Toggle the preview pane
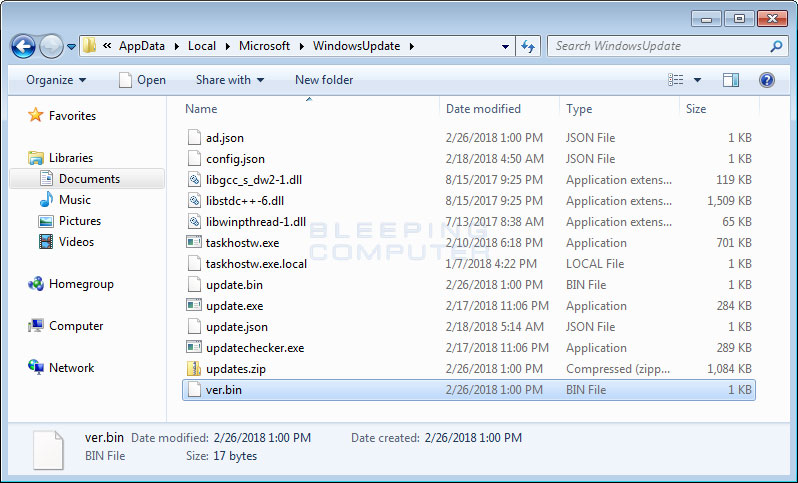 pos(730,80)
